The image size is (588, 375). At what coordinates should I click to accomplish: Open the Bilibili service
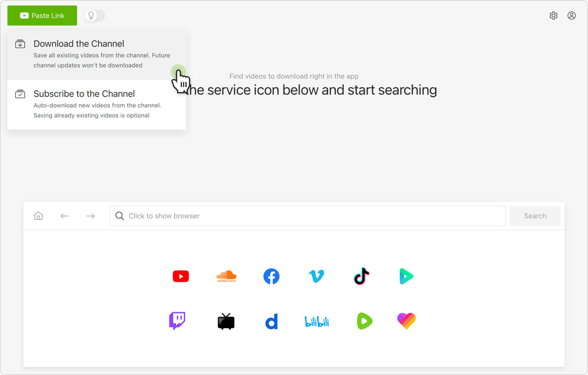[317, 321]
